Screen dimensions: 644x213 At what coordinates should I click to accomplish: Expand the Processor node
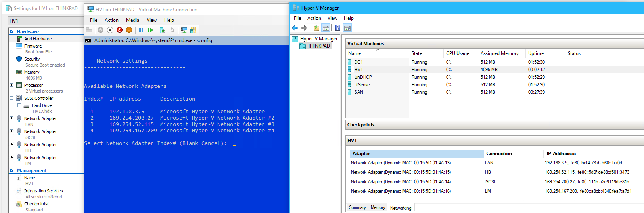pyautogui.click(x=12, y=85)
